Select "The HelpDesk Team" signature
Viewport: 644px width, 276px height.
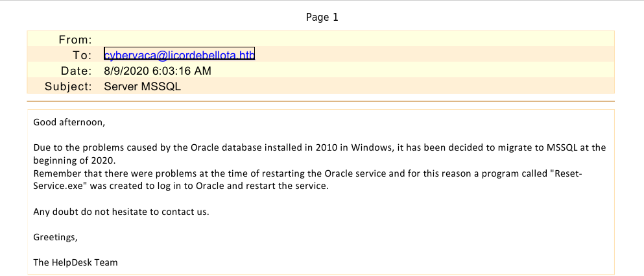coord(75,262)
